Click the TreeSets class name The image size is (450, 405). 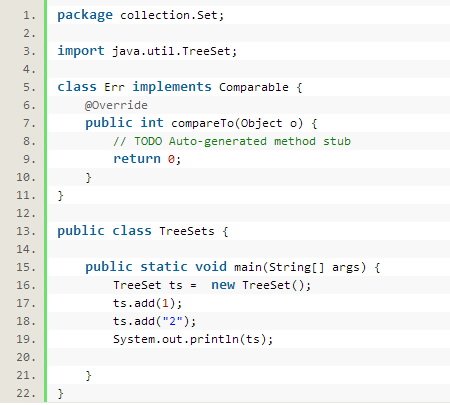click(x=187, y=231)
